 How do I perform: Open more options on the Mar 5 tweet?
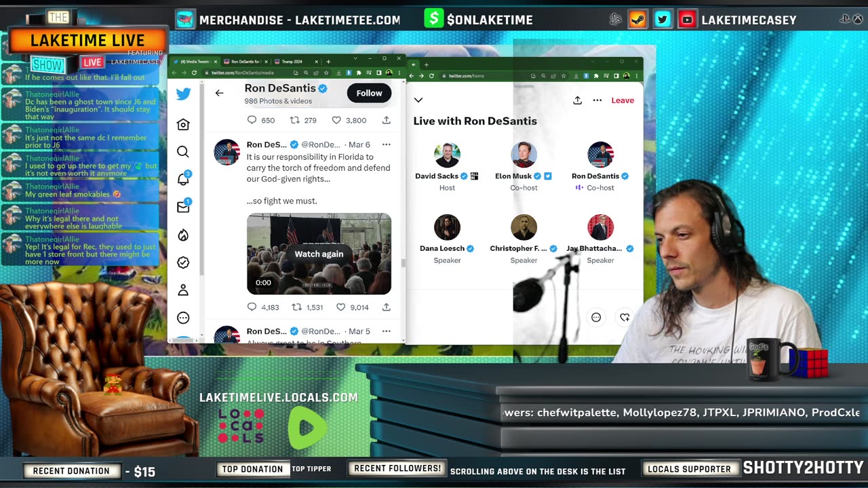pyautogui.click(x=386, y=331)
